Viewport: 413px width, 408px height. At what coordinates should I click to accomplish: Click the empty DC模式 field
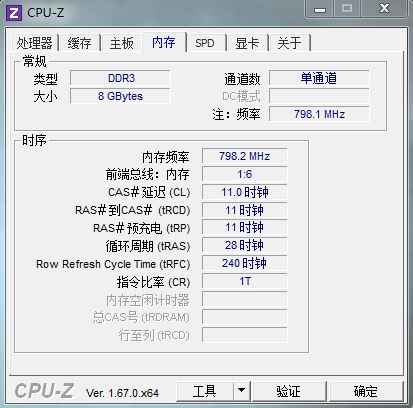pos(319,96)
